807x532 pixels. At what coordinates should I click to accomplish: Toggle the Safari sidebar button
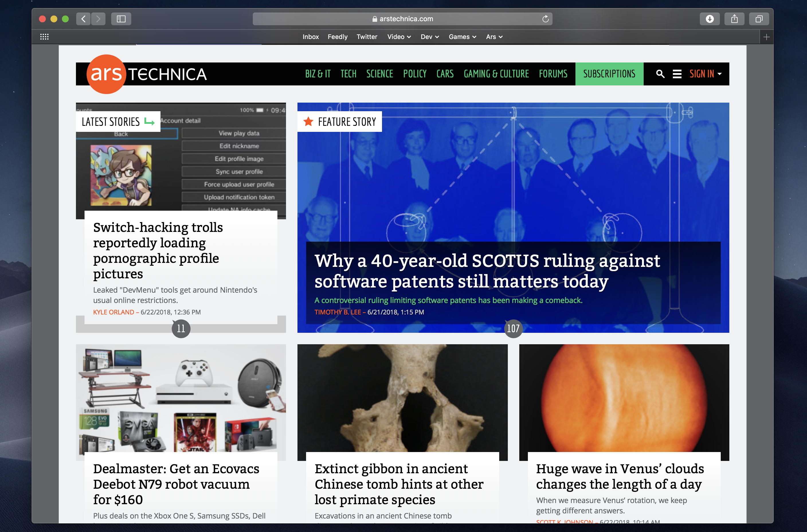121,19
